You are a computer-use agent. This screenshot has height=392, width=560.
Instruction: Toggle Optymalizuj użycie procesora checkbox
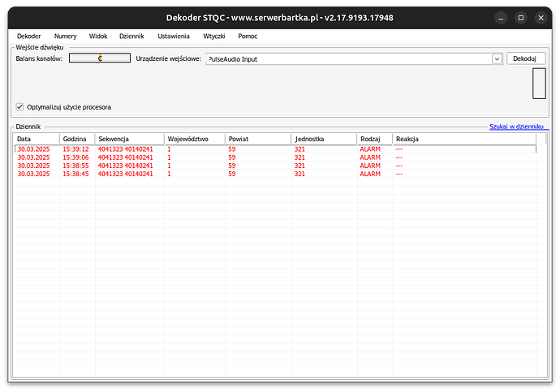tap(19, 107)
